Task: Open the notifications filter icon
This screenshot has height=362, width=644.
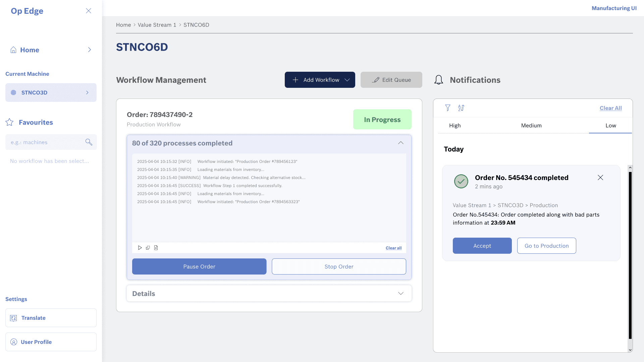Action: pyautogui.click(x=447, y=108)
